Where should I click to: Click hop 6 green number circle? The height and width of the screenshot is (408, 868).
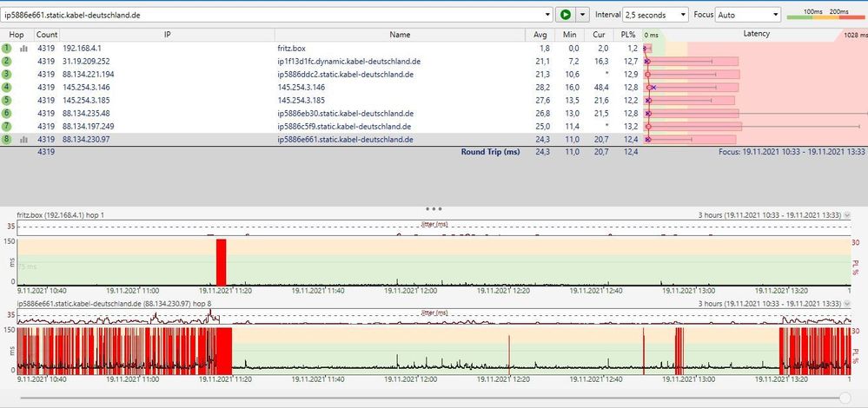tap(7, 114)
